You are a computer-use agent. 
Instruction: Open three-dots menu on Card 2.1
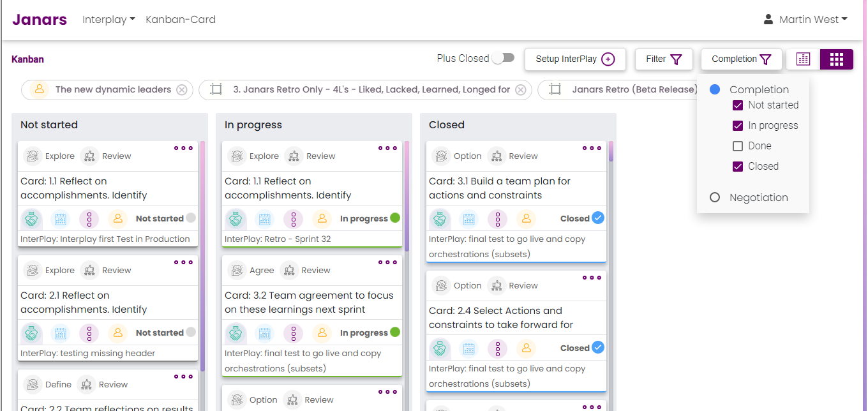(x=183, y=262)
